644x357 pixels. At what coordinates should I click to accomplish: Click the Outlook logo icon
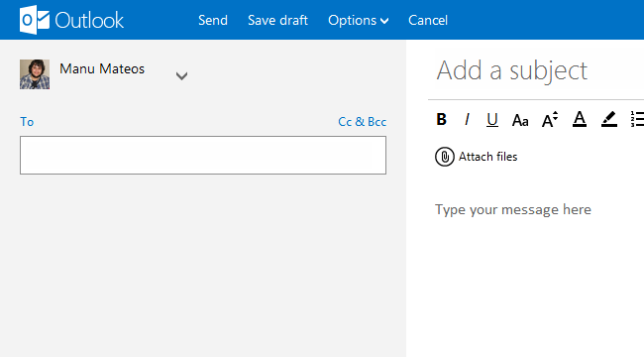tap(35, 20)
